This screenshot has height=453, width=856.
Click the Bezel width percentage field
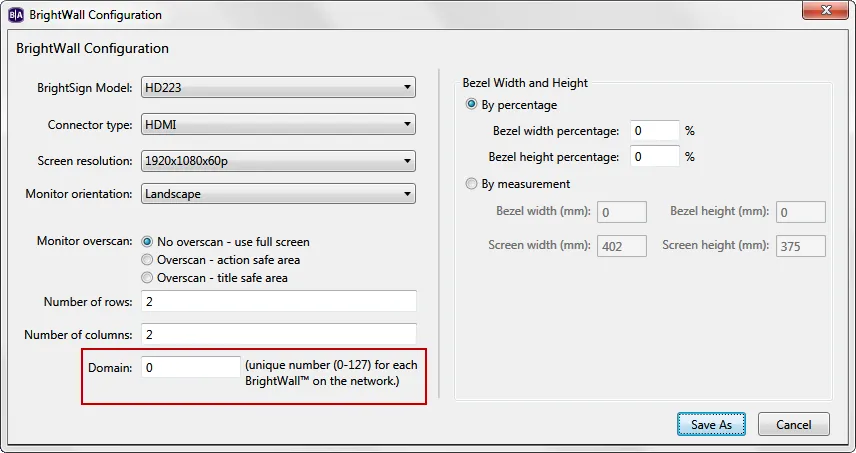tap(655, 131)
